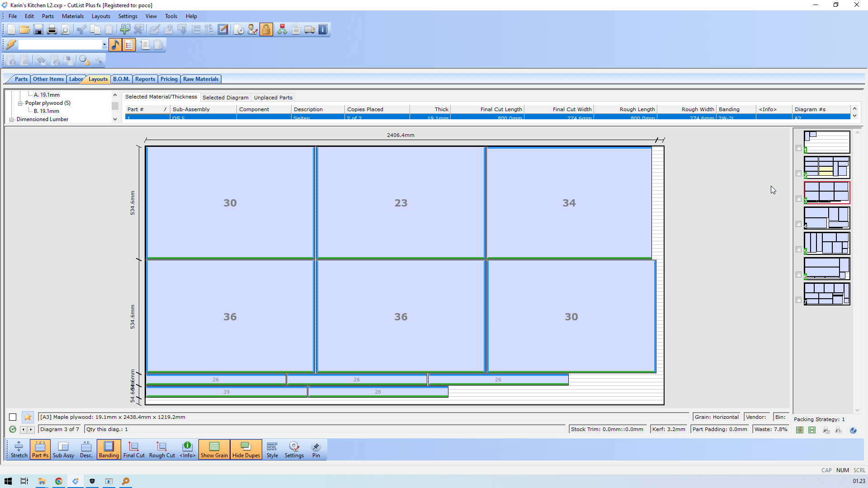This screenshot has width=868, height=488.
Task: Open the Materials menu
Action: pyautogui.click(x=72, y=16)
